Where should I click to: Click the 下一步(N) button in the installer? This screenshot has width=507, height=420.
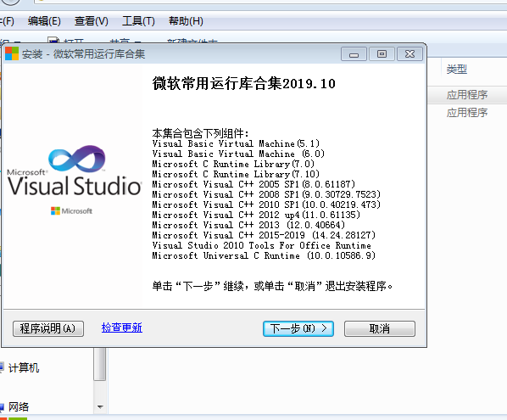tap(298, 328)
